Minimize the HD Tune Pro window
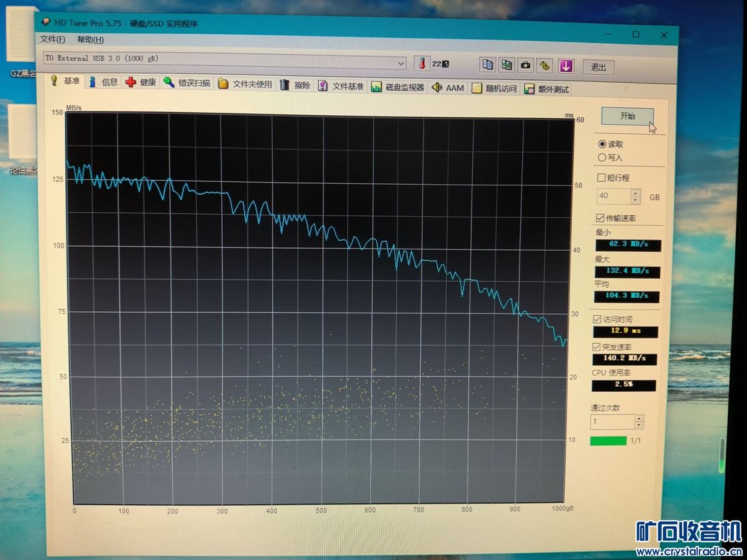This screenshot has height=560, width=747. tap(608, 34)
